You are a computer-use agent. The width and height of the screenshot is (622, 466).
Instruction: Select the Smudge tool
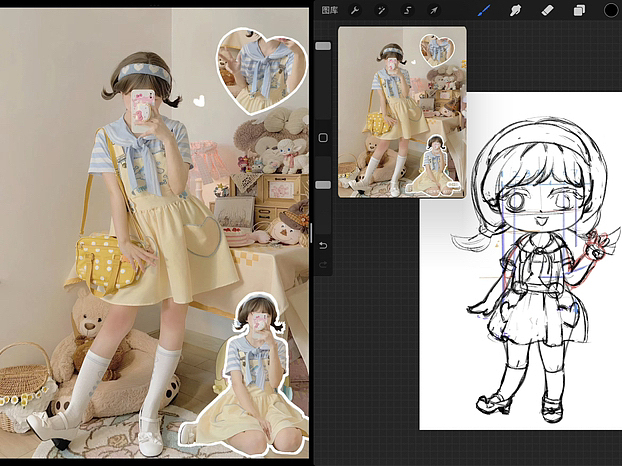515,10
